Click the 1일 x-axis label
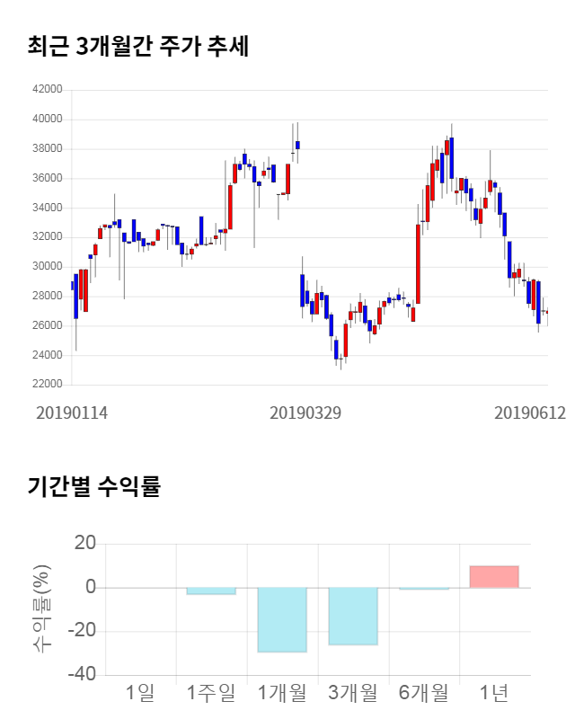The height and width of the screenshot is (728, 575). point(141,692)
